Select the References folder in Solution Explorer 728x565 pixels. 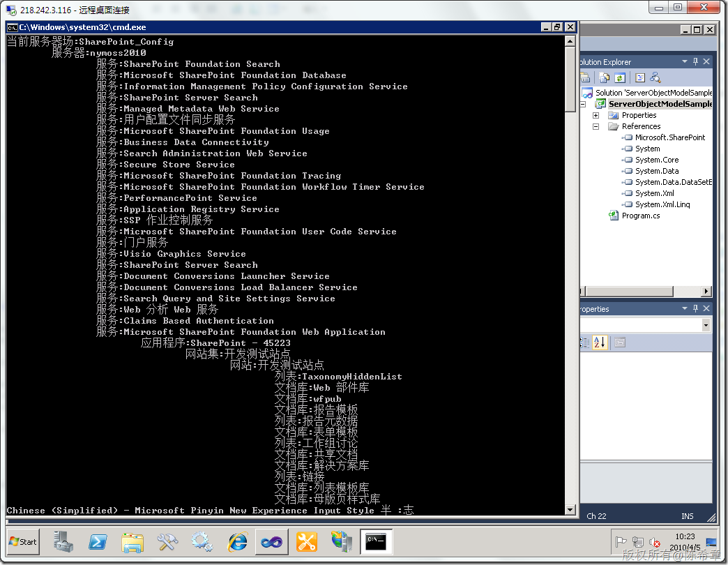[x=641, y=126]
